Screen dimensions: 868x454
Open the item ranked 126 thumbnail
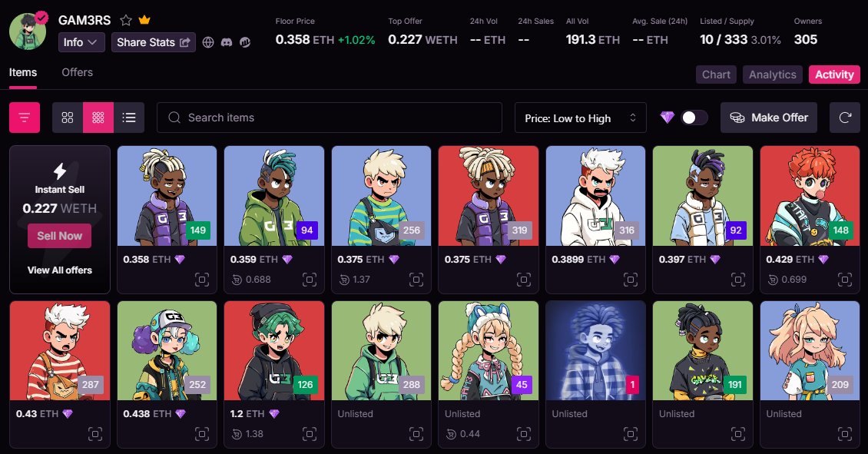(274, 350)
